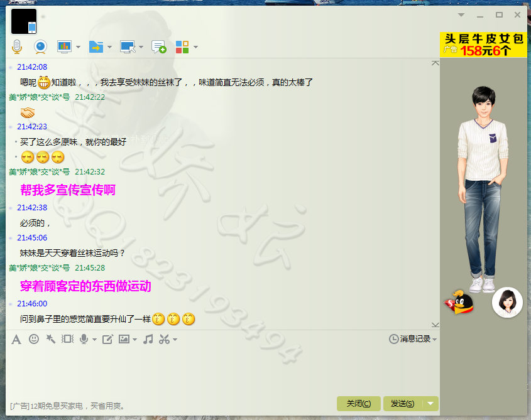Open the font settings (A) icon
531x420 pixels.
(x=16, y=339)
